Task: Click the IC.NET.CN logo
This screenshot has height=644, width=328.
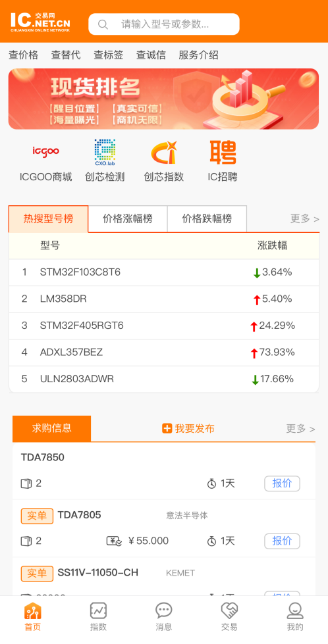Action: (x=40, y=22)
